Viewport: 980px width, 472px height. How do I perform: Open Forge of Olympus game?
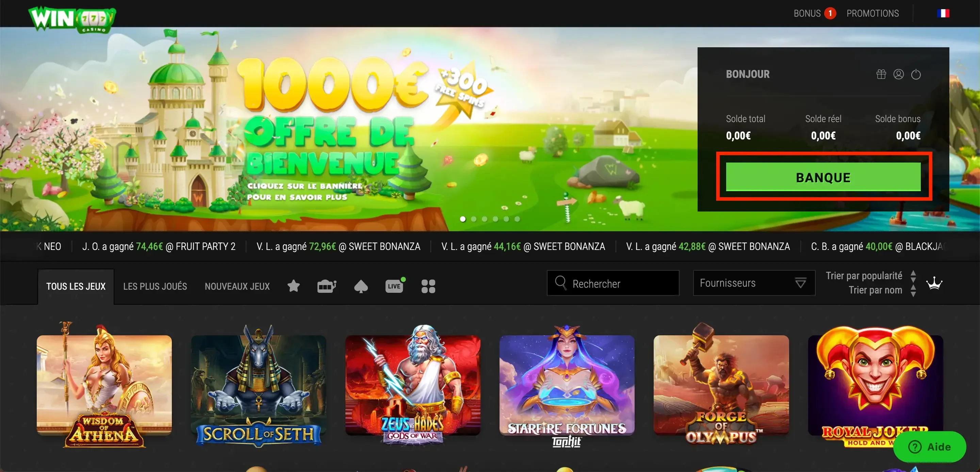click(721, 384)
